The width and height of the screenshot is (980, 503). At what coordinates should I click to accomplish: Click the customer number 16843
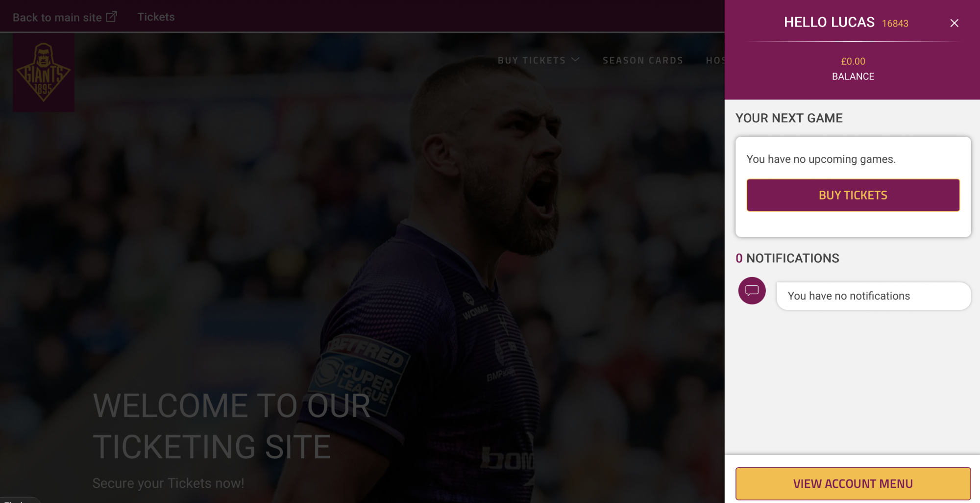[x=895, y=24]
